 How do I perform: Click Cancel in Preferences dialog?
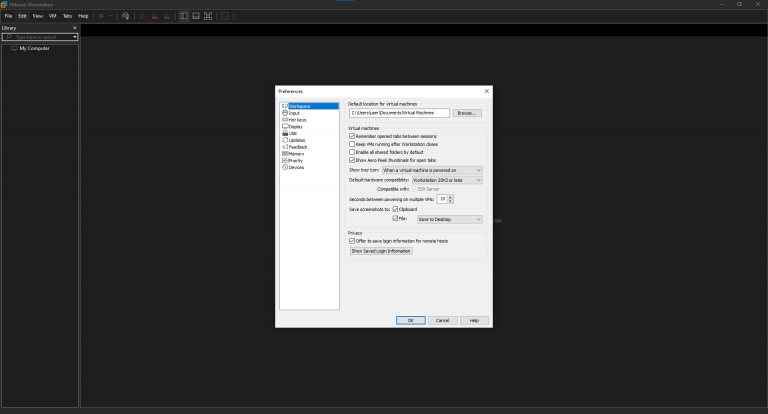coord(443,320)
